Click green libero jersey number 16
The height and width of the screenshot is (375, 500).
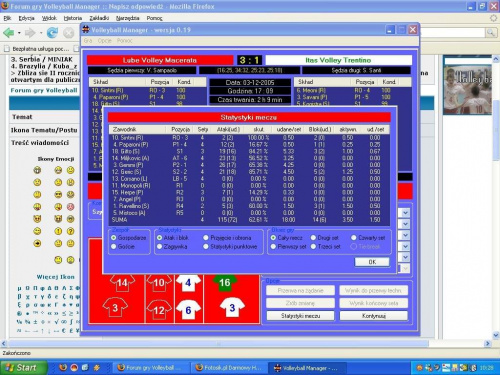pos(225,283)
